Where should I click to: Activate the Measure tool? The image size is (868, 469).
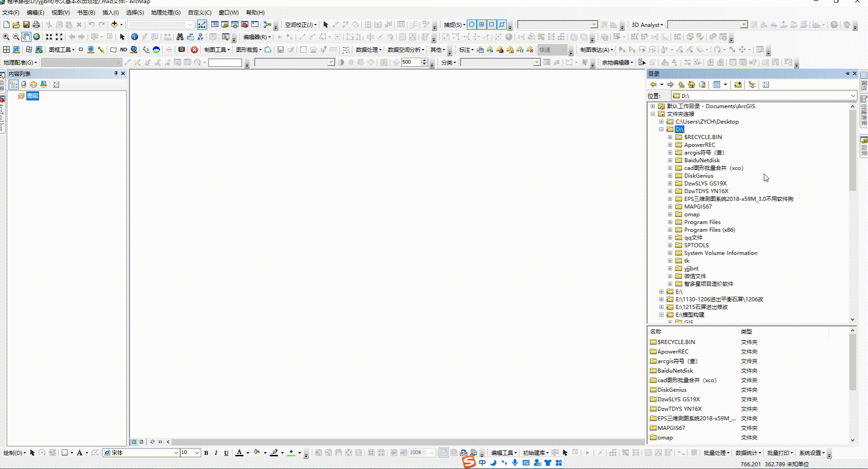click(168, 37)
